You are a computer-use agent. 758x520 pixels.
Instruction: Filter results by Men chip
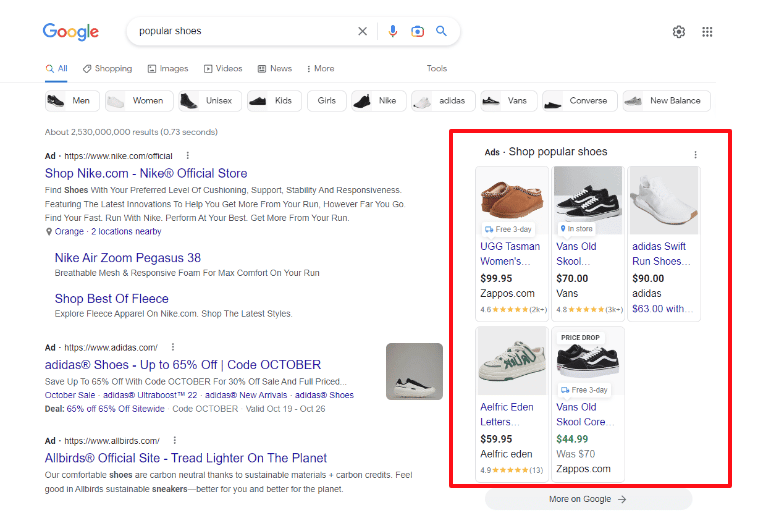click(x=72, y=101)
